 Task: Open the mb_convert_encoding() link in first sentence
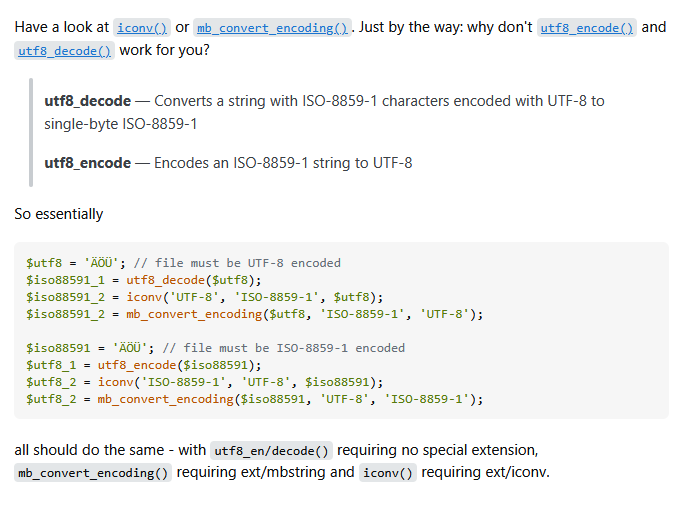[x=272, y=28]
